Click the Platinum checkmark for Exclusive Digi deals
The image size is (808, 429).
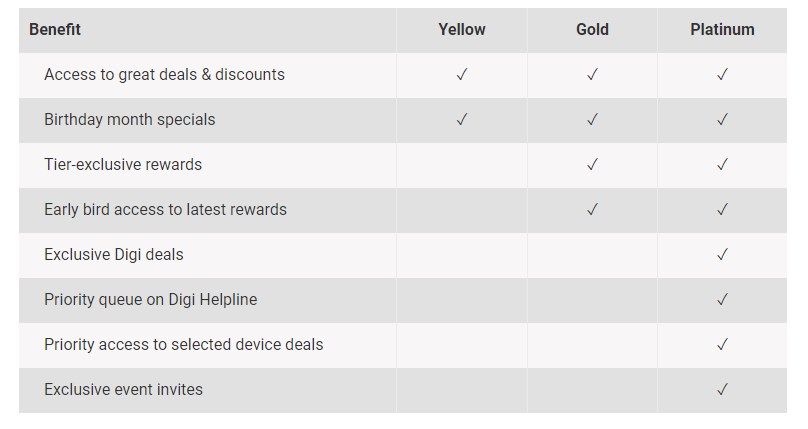(x=722, y=255)
